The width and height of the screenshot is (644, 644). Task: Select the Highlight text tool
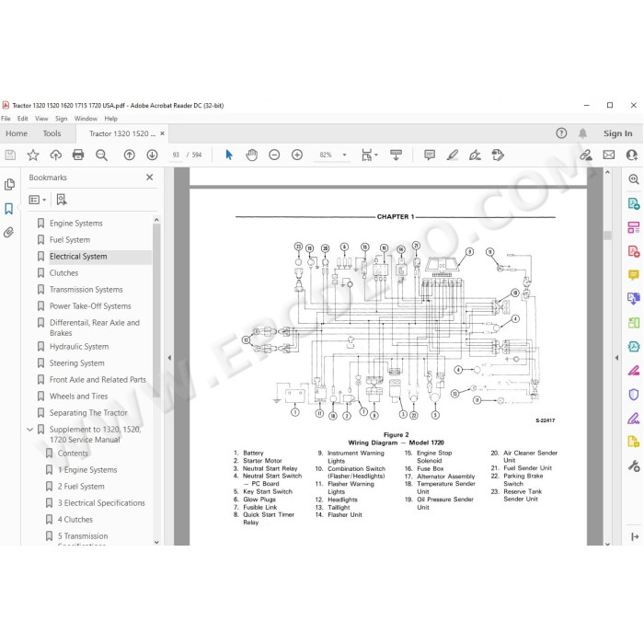(x=453, y=155)
